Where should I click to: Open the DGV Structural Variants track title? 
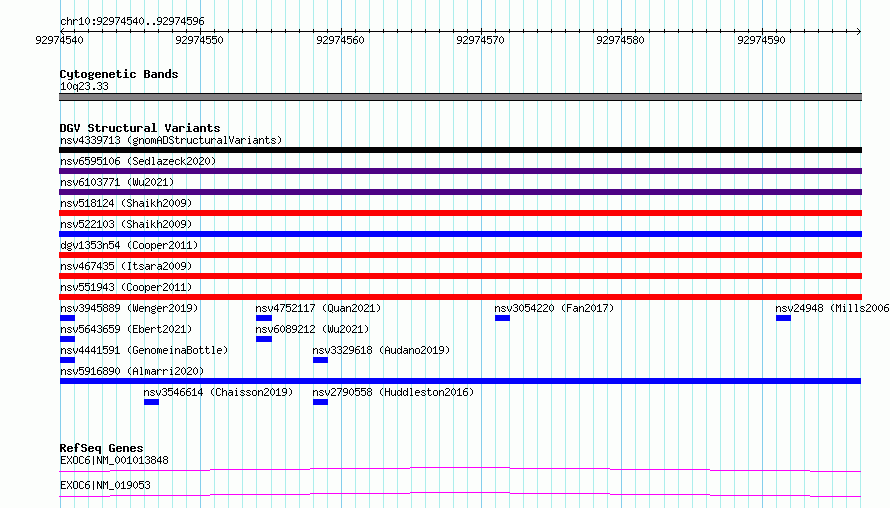coord(140,128)
